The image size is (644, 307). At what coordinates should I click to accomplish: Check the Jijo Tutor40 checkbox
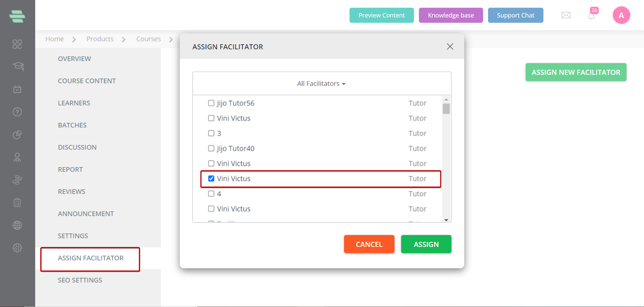[x=211, y=148]
